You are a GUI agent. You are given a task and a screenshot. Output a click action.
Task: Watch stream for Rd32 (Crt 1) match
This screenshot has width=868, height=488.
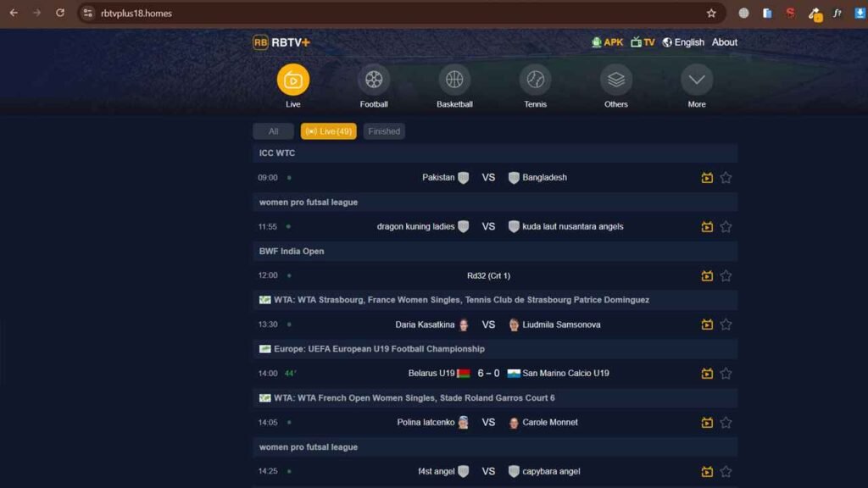pyautogui.click(x=707, y=275)
